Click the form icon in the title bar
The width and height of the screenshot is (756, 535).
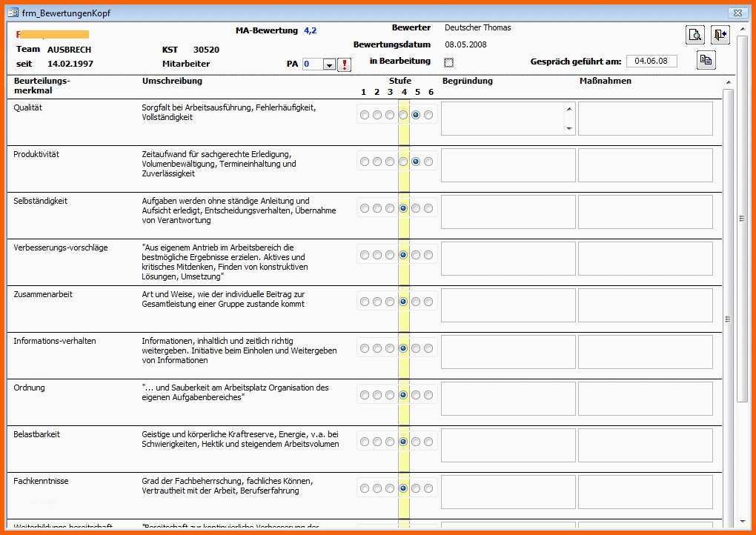pyautogui.click(x=13, y=13)
